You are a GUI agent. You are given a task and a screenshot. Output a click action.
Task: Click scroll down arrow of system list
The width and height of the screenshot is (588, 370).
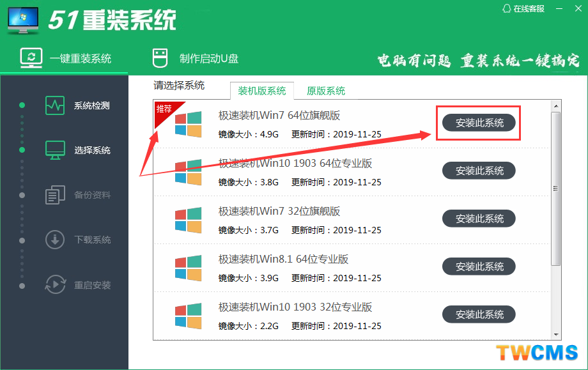(x=556, y=334)
